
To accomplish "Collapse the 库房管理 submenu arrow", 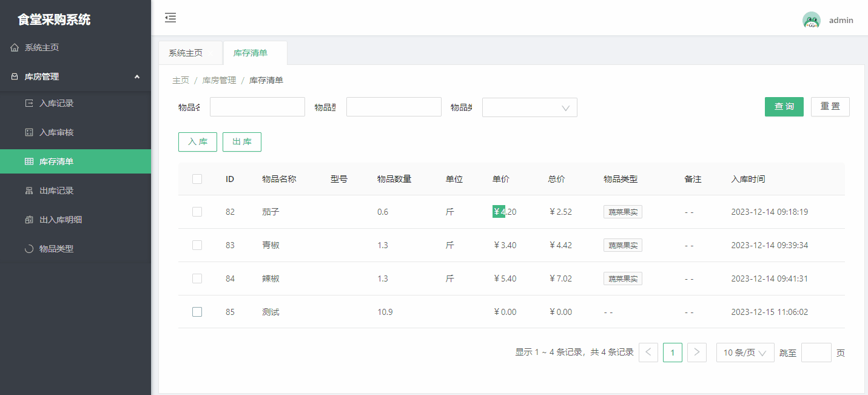I will [x=137, y=76].
